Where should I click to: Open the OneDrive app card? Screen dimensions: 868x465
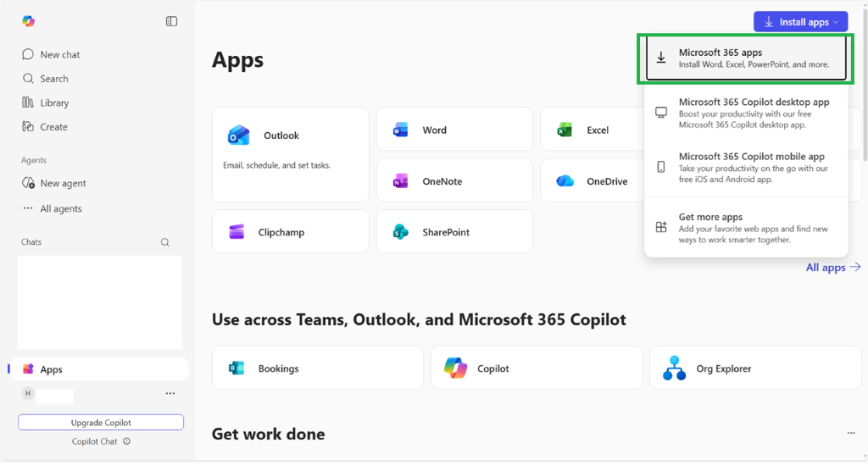coord(593,180)
